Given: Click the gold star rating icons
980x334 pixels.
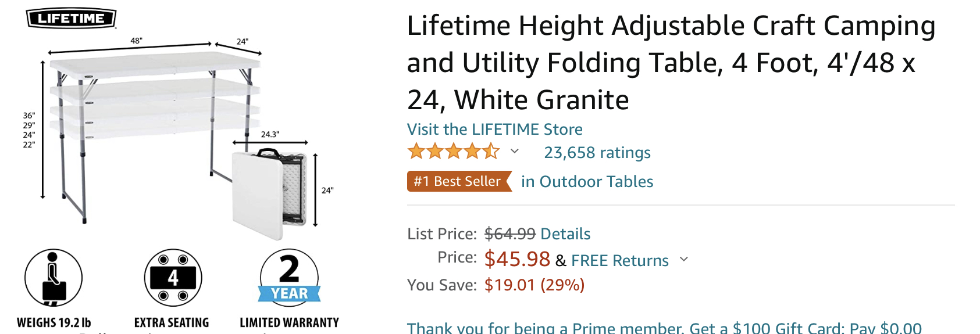Looking at the screenshot, I should pos(454,152).
